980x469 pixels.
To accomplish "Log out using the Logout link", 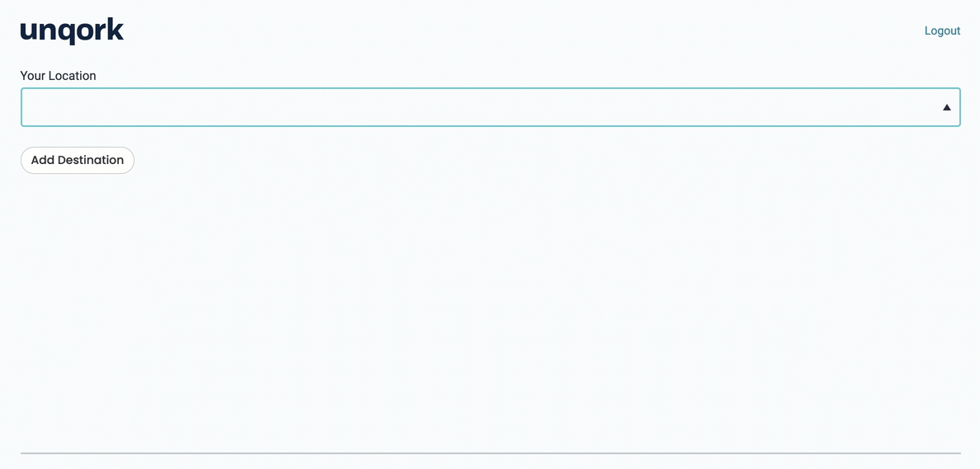I will pos(942,30).
